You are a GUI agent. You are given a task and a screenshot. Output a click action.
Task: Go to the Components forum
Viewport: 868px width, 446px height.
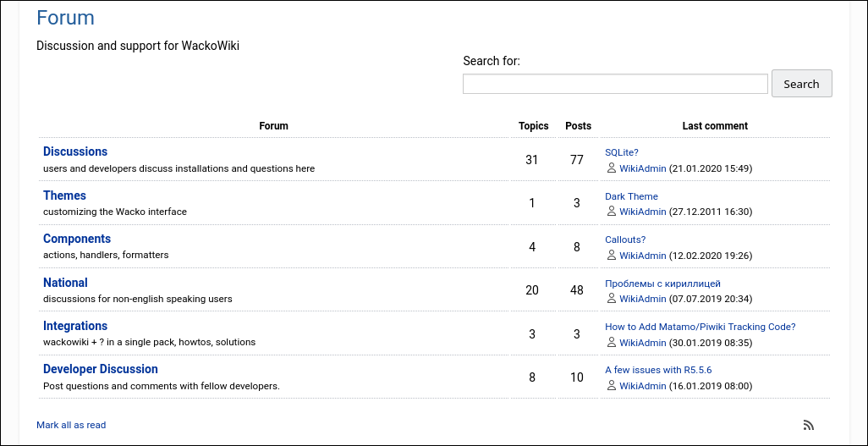[x=77, y=240]
